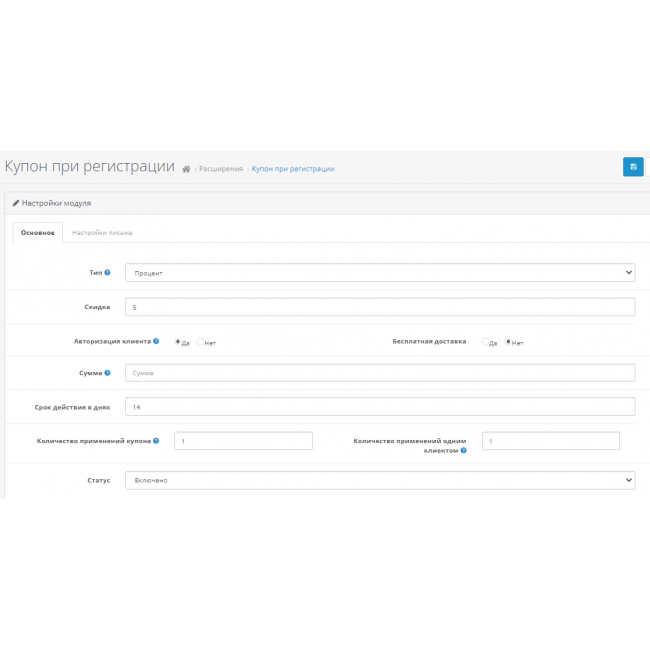The width and height of the screenshot is (650, 650).
Task: Click the home icon in the breadcrumb
Action: [186, 169]
